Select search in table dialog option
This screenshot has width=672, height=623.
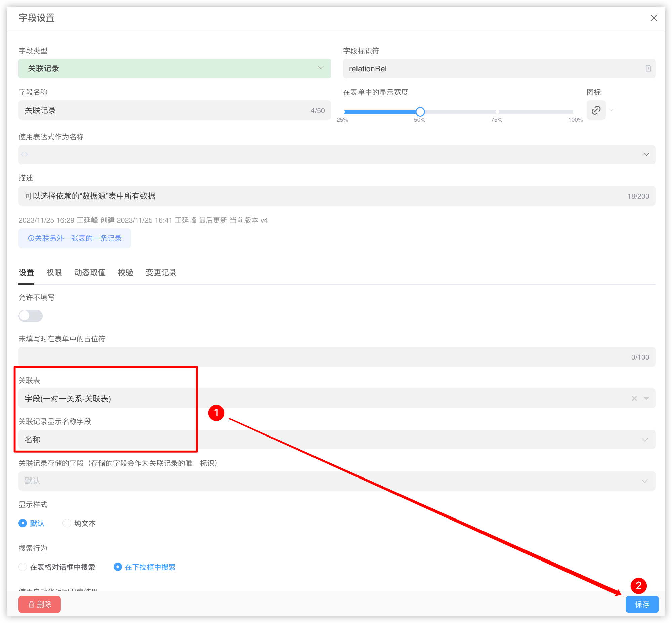[23, 567]
